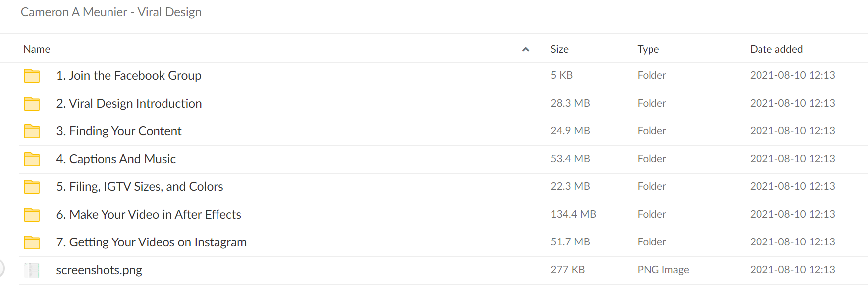Click folder icon beside Viral Design Introduction

(32, 104)
